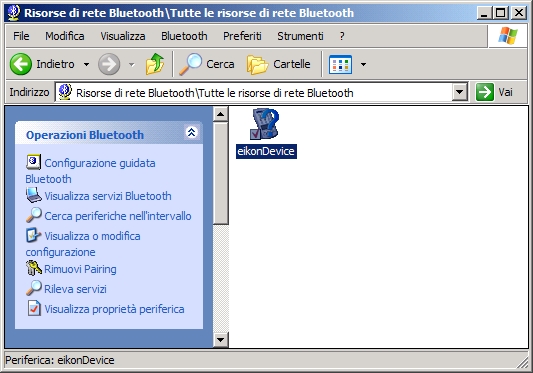Image resolution: width=533 pixels, height=373 pixels.
Task: Click the Configurazione guidata wizard icon
Action: click(x=33, y=162)
